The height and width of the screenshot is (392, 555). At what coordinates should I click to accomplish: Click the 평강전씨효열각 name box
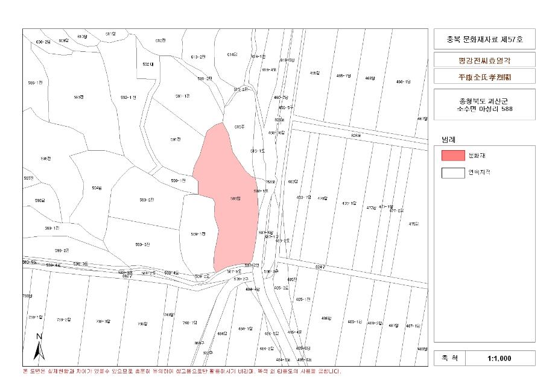click(x=484, y=61)
